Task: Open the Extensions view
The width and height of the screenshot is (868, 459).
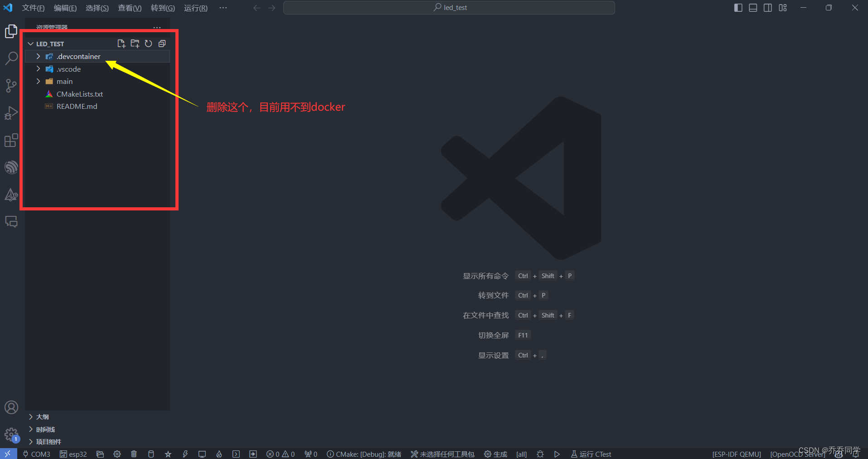Action: (11, 140)
